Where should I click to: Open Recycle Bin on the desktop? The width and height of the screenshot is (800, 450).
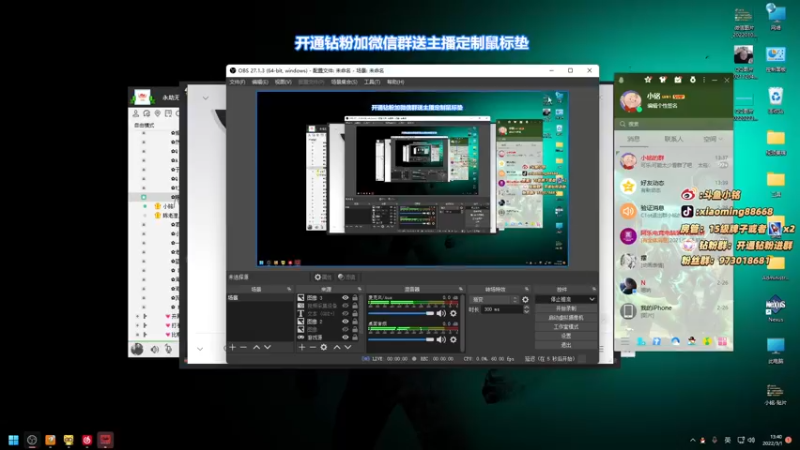[x=776, y=99]
